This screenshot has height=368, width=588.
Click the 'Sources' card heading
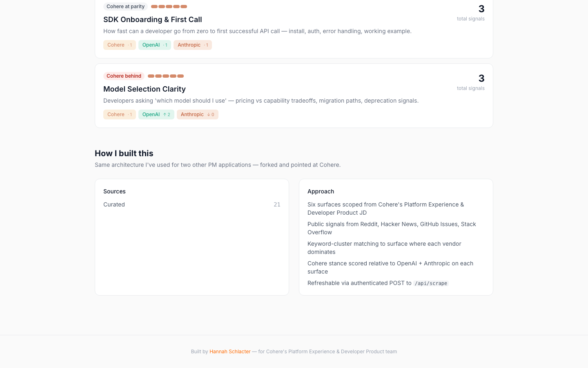click(x=114, y=191)
